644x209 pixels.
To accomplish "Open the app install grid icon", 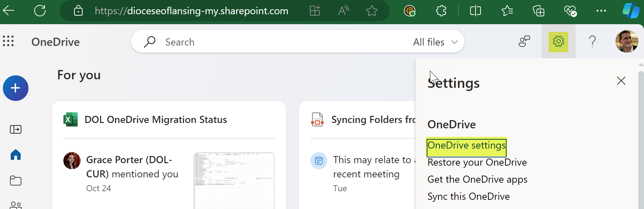I will [x=315, y=11].
